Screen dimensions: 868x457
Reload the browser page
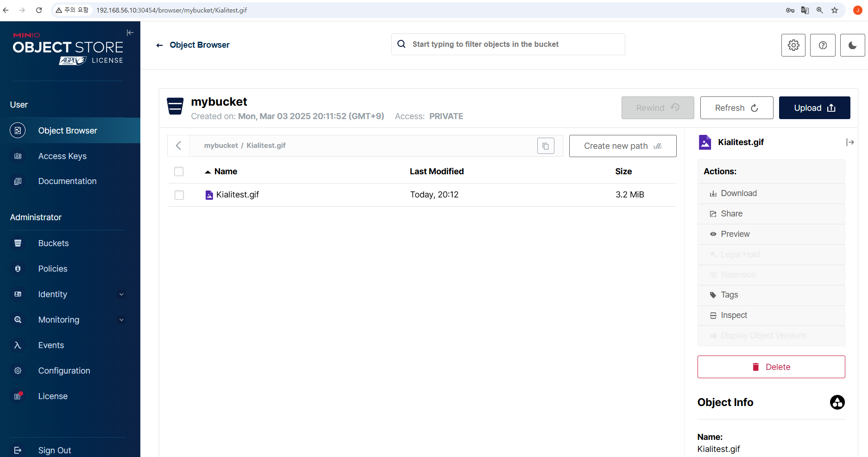coord(39,10)
